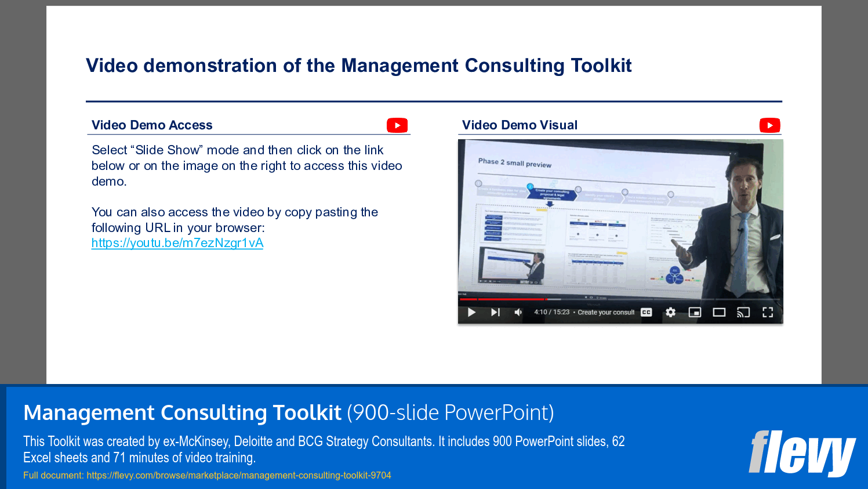Open the flevy.com full document link
The width and height of the screenshot is (868, 489).
239,475
